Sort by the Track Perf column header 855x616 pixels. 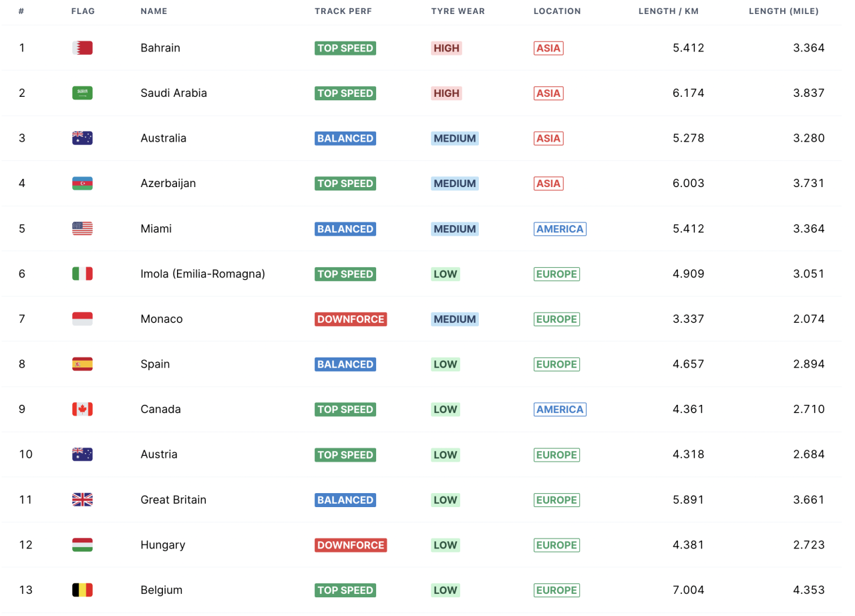(x=343, y=11)
